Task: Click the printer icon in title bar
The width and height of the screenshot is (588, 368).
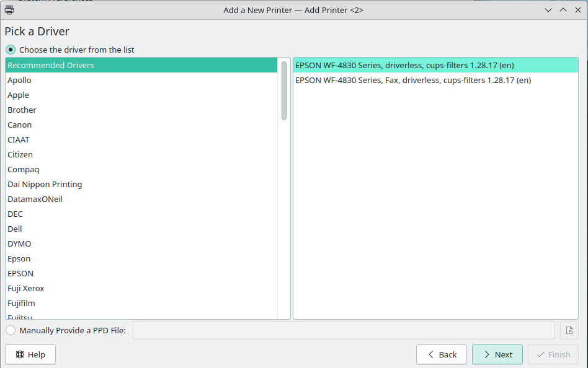Action: (9, 10)
